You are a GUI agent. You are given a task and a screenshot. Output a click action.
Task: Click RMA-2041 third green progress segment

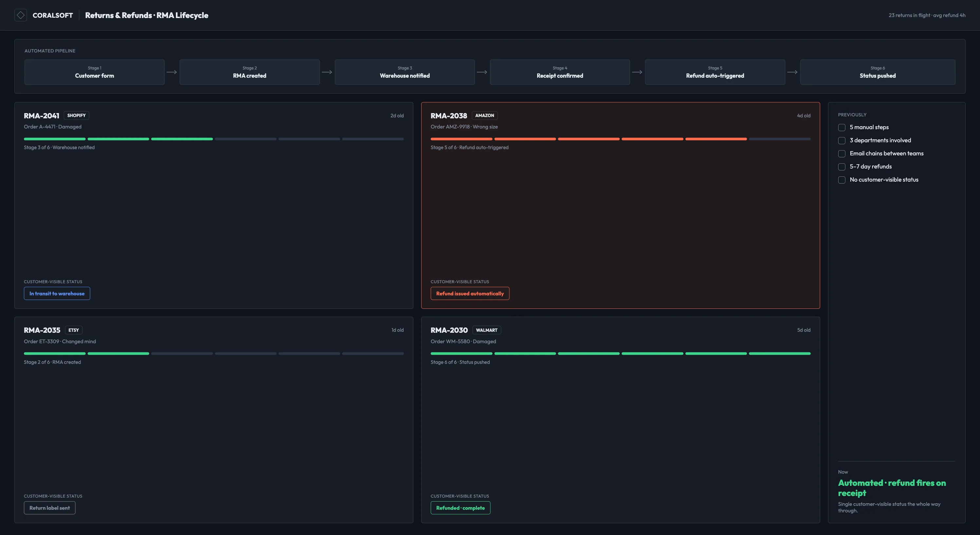point(182,139)
